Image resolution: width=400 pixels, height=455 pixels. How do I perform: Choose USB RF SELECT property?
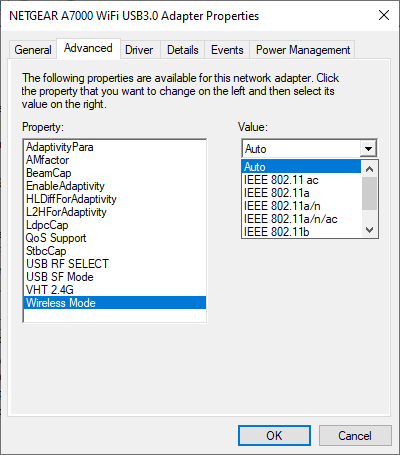point(115,264)
